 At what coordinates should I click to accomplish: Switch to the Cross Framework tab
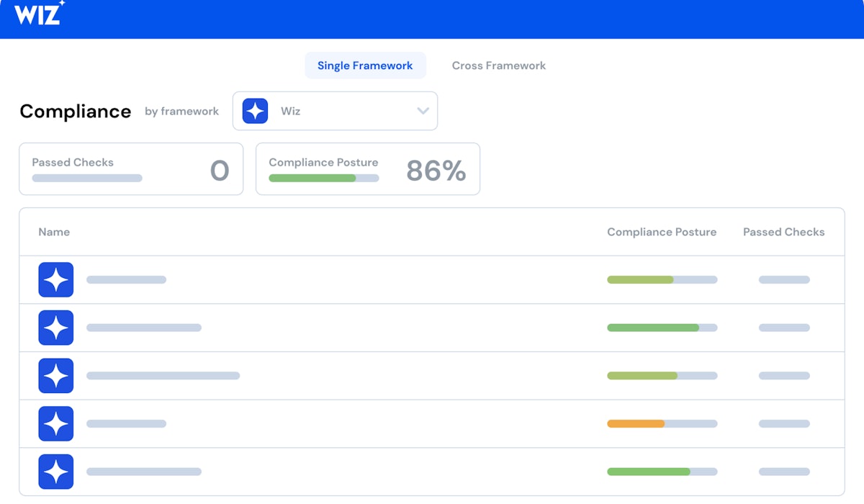pos(498,66)
